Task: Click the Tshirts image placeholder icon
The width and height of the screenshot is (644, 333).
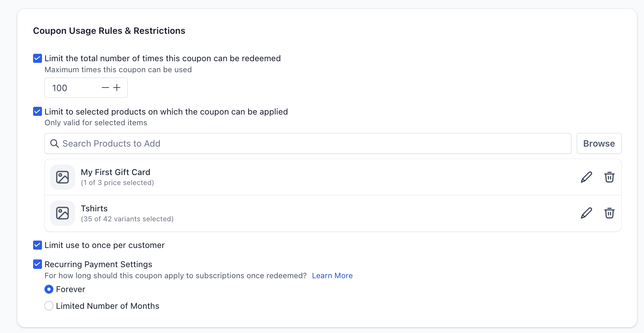Action: 63,213
